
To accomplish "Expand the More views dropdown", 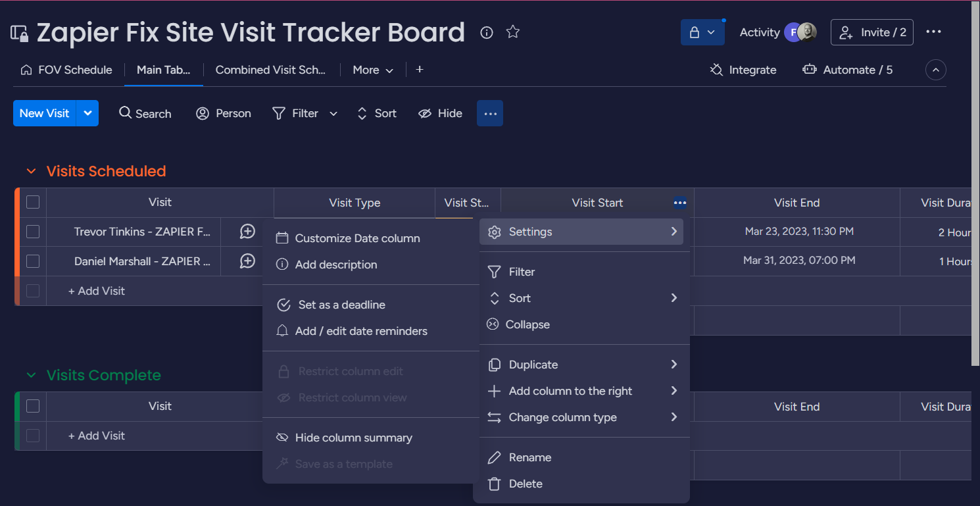I will click(373, 70).
